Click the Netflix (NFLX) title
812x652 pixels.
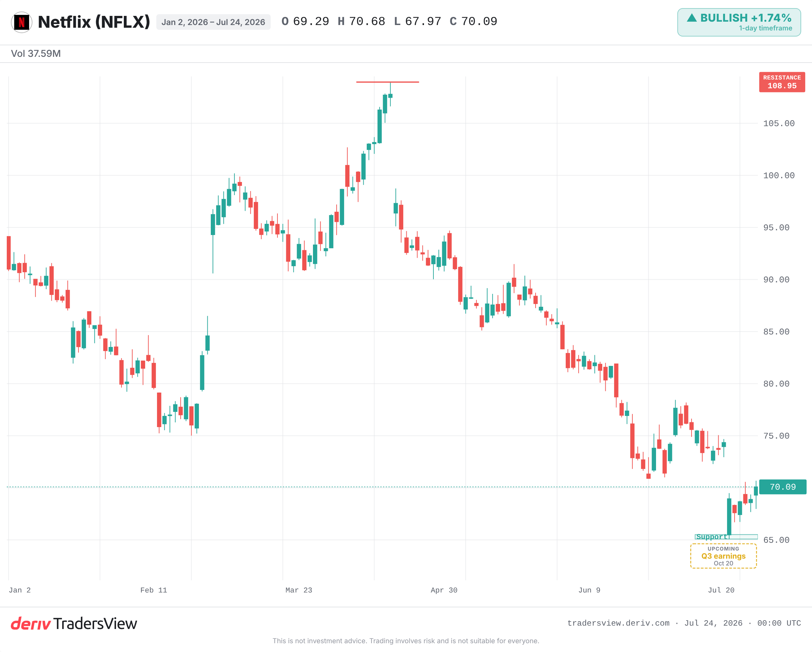click(94, 22)
